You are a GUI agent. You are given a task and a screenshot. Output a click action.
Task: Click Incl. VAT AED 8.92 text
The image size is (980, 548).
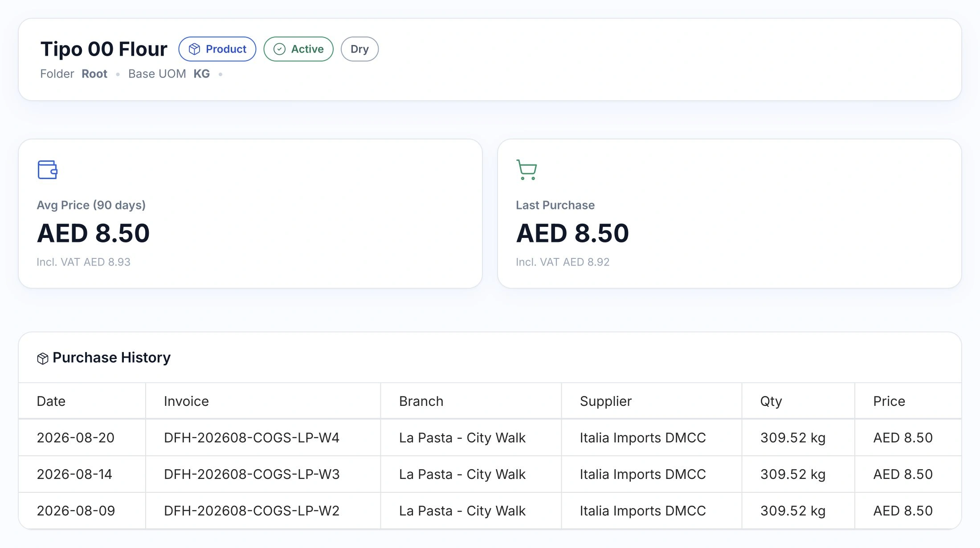tap(563, 262)
